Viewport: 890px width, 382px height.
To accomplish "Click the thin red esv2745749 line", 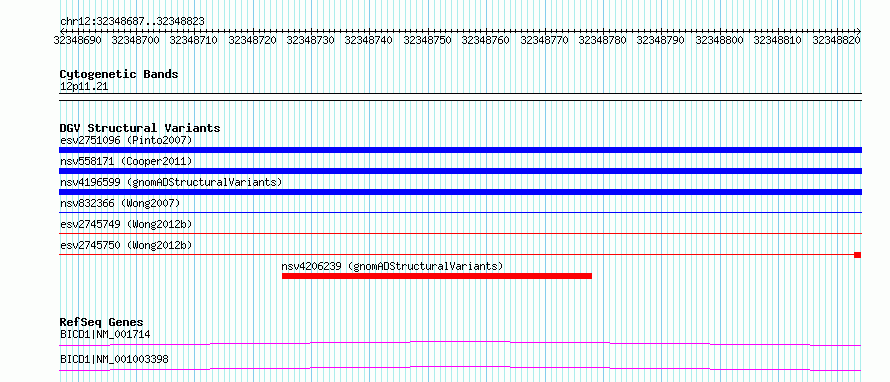I will (460, 234).
